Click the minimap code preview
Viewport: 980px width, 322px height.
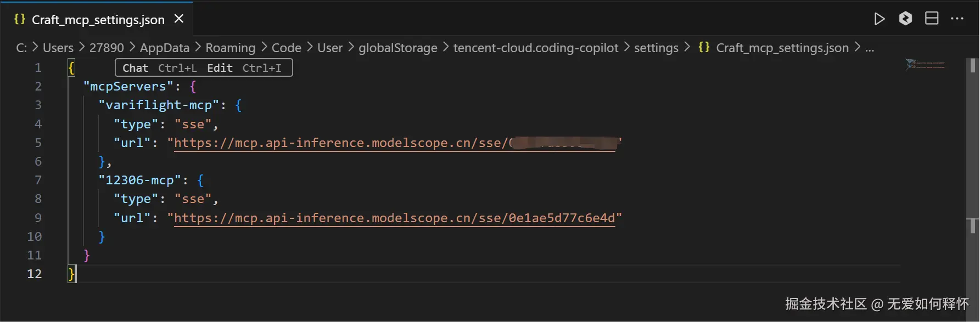tap(925, 65)
